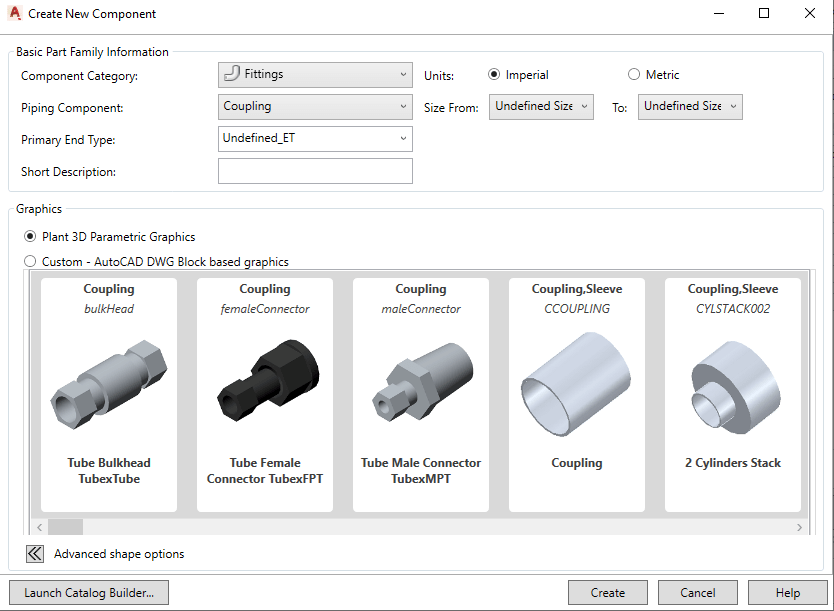Select the Imperial units radio button
Screen dimensions: 834x611
[494, 75]
